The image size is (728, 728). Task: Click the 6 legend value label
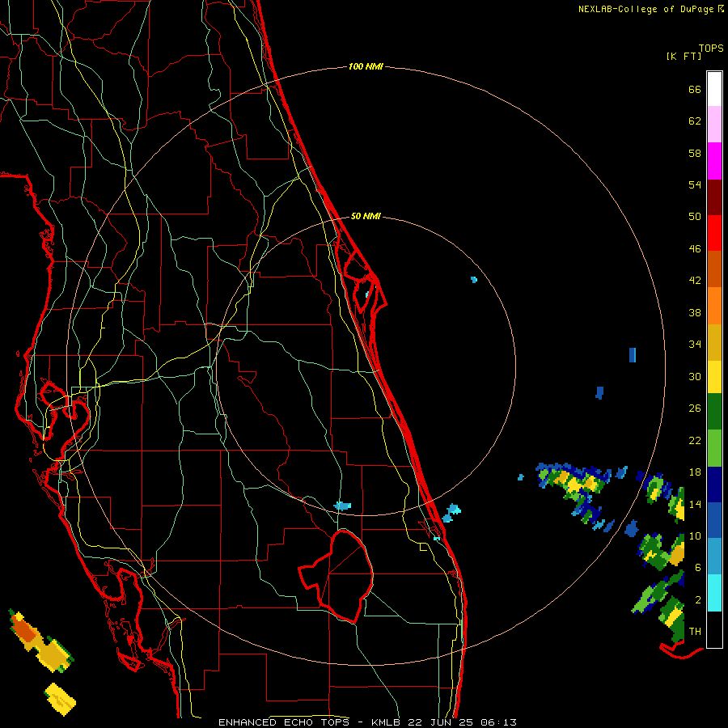pyautogui.click(x=698, y=568)
